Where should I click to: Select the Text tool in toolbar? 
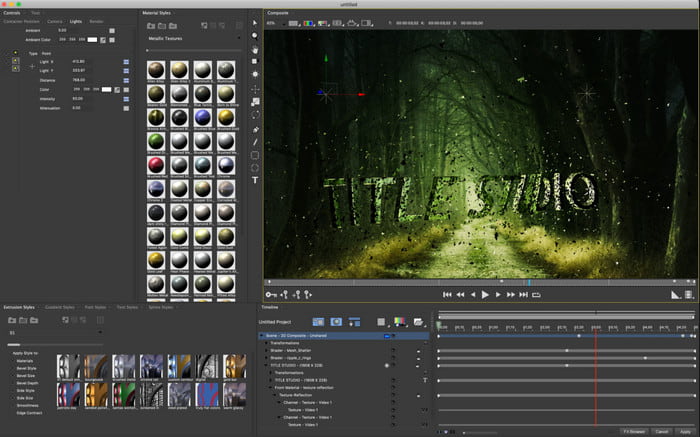(x=255, y=180)
